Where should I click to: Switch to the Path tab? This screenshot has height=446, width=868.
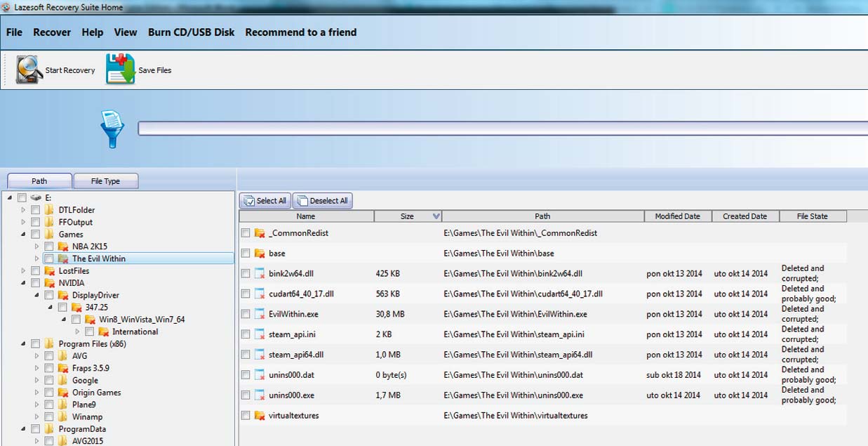point(39,181)
